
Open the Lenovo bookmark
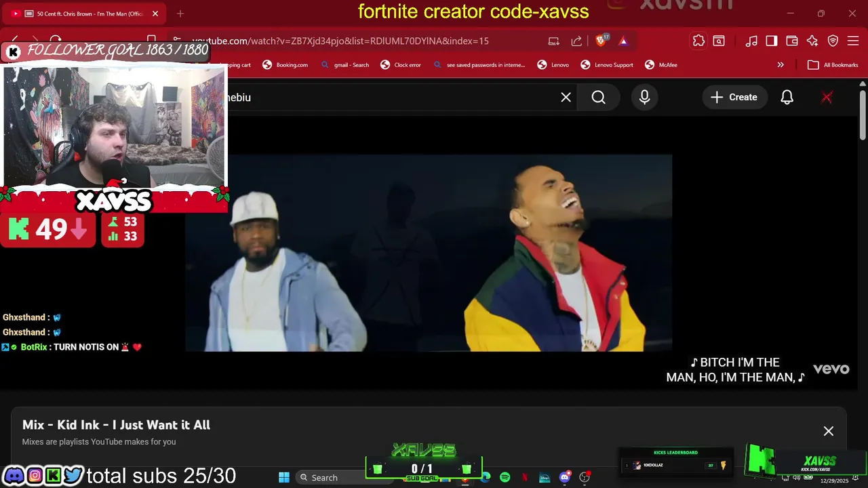(x=553, y=65)
